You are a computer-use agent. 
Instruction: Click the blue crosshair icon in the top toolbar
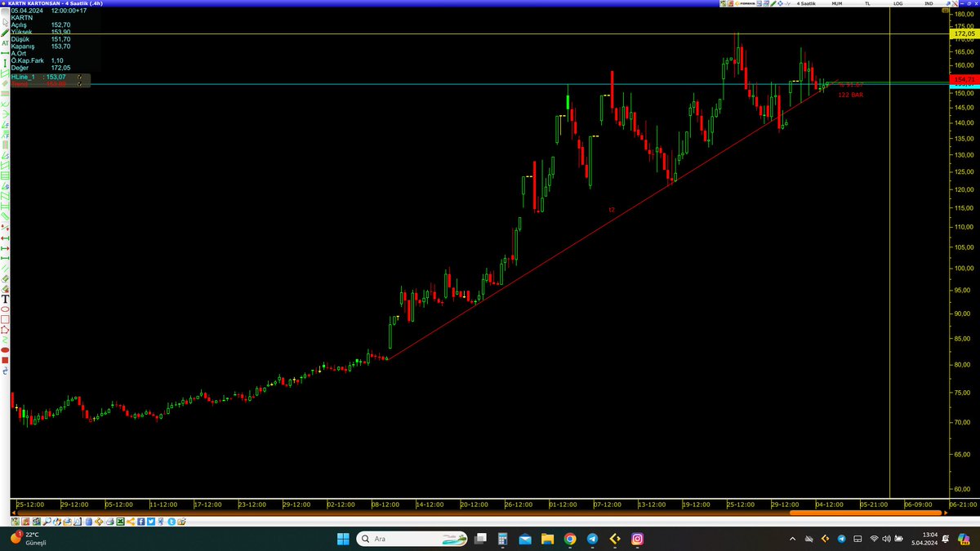click(x=780, y=4)
